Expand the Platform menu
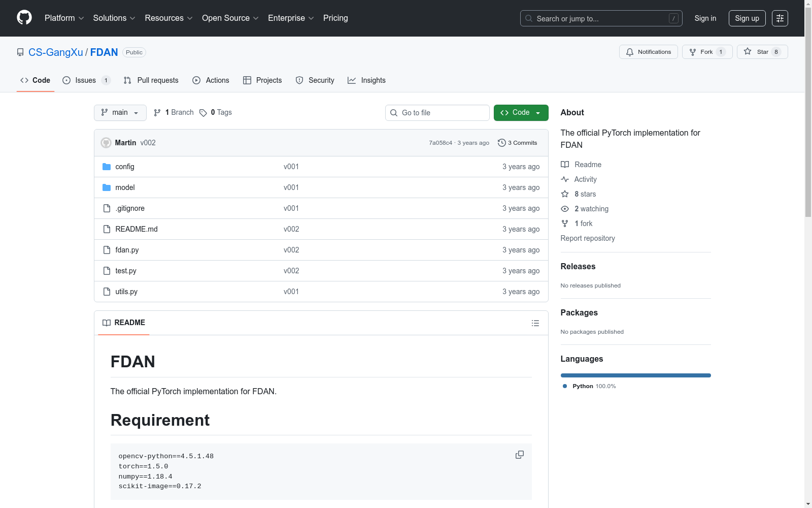The height and width of the screenshot is (508, 812). [x=64, y=18]
